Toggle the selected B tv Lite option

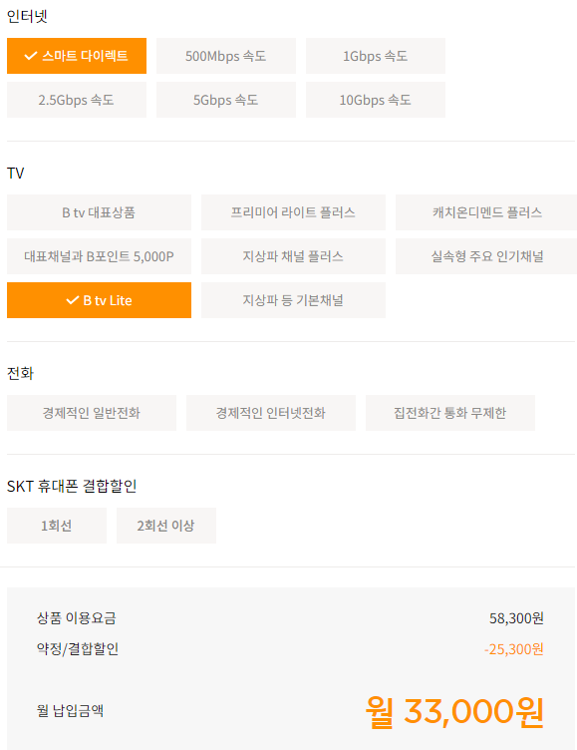[99, 300]
